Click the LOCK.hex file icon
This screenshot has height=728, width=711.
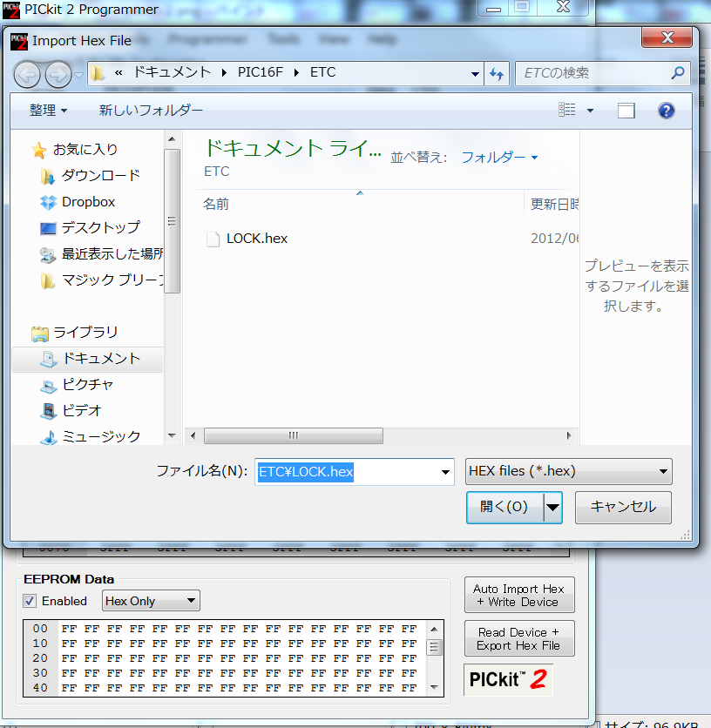(x=213, y=239)
